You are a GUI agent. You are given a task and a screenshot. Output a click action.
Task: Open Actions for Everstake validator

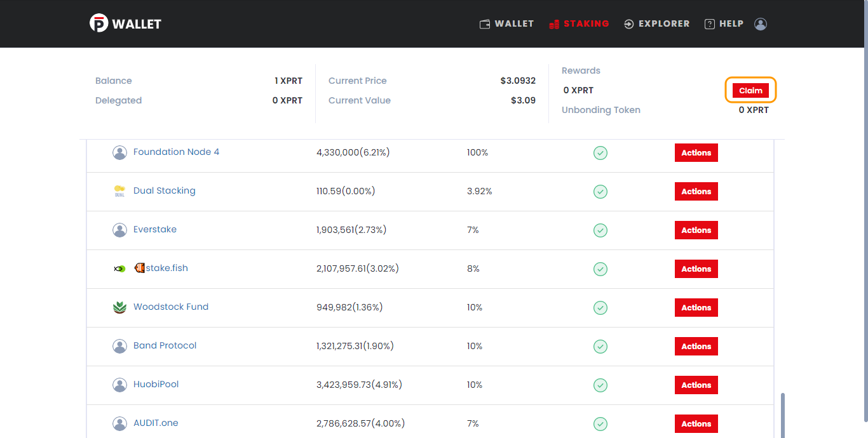pyautogui.click(x=696, y=230)
